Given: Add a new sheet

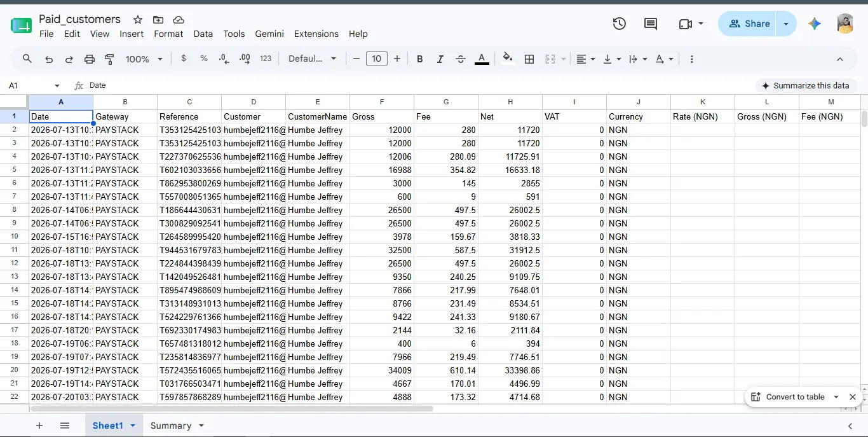Looking at the screenshot, I should pos(39,426).
